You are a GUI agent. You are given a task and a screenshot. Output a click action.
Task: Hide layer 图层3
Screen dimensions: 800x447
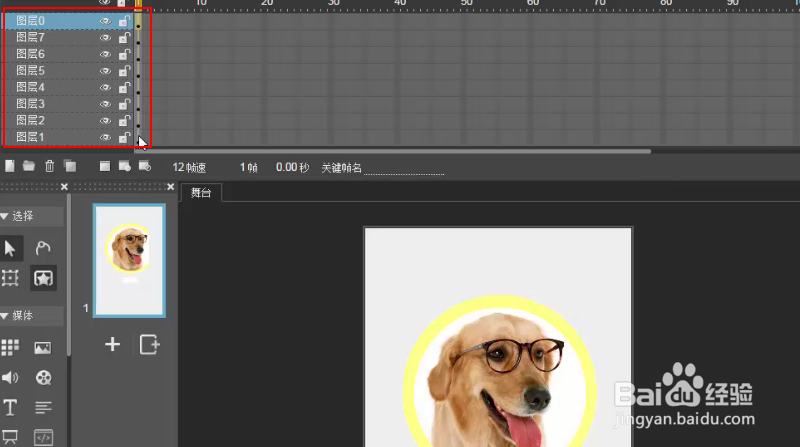(x=105, y=104)
